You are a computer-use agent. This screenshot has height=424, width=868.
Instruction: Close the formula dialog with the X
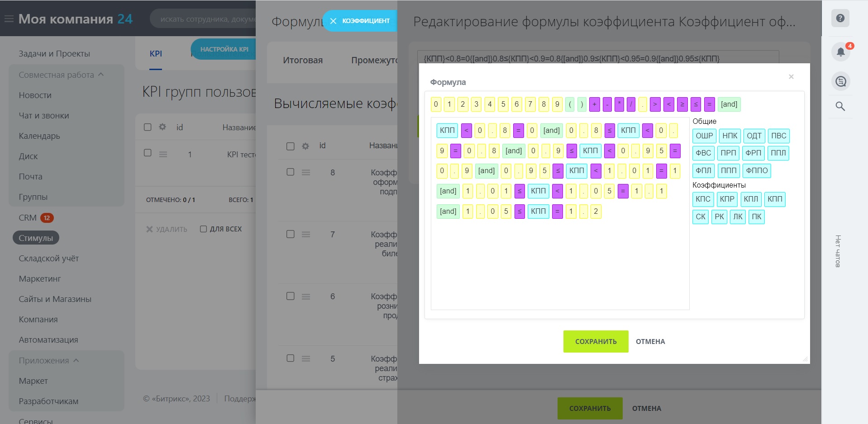pos(791,77)
